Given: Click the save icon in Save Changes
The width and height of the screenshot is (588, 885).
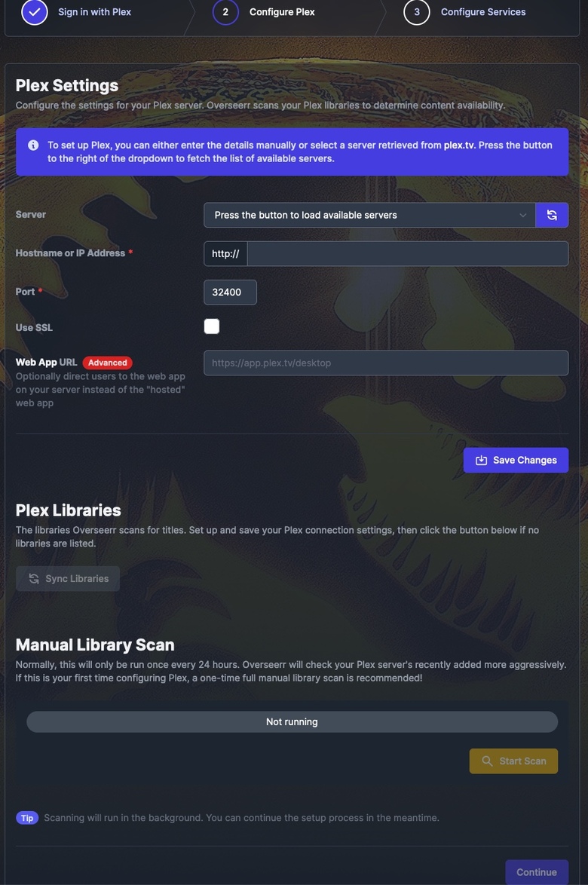Looking at the screenshot, I should (x=481, y=460).
